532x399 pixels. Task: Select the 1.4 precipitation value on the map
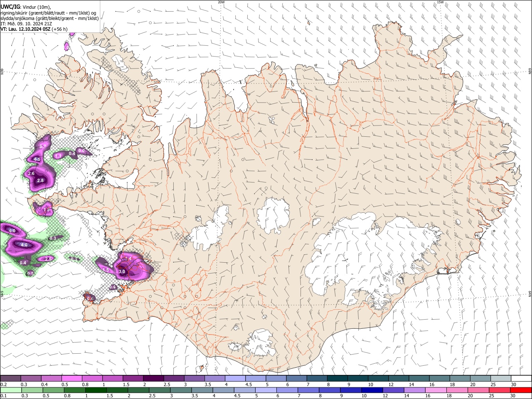pyautogui.click(x=128, y=259)
